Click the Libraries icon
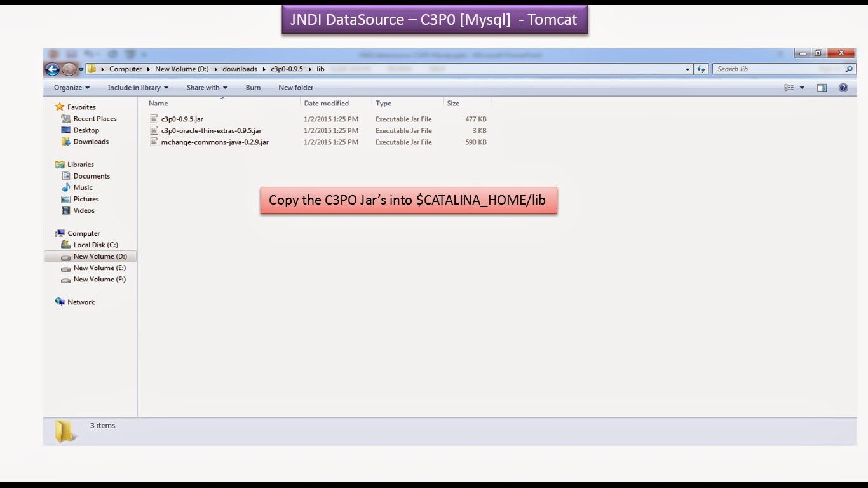Screen dimensions: 868x488 click(x=60, y=165)
